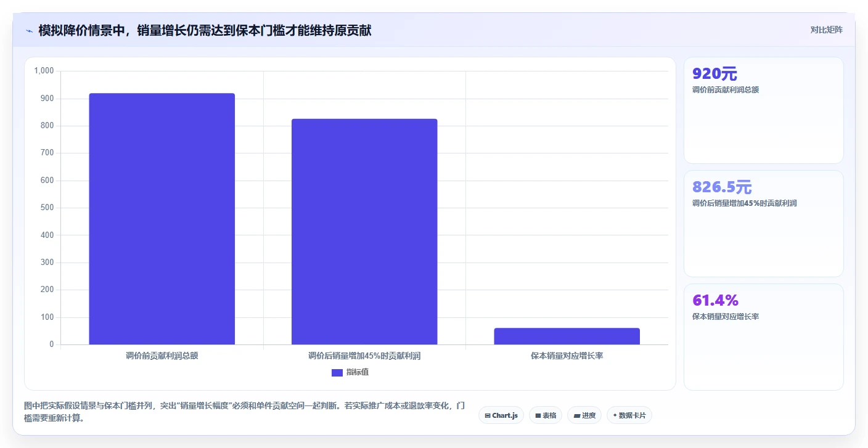Viewport: 868px width, 448px height.
Task: Click x-axis label 调价前贡献利润总额
Action: [x=162, y=356]
